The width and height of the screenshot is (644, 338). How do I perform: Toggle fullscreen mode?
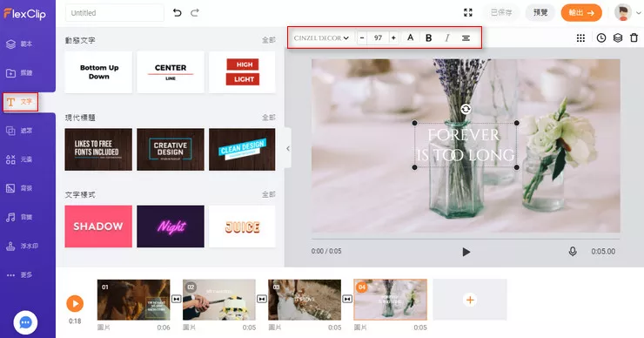pos(468,13)
